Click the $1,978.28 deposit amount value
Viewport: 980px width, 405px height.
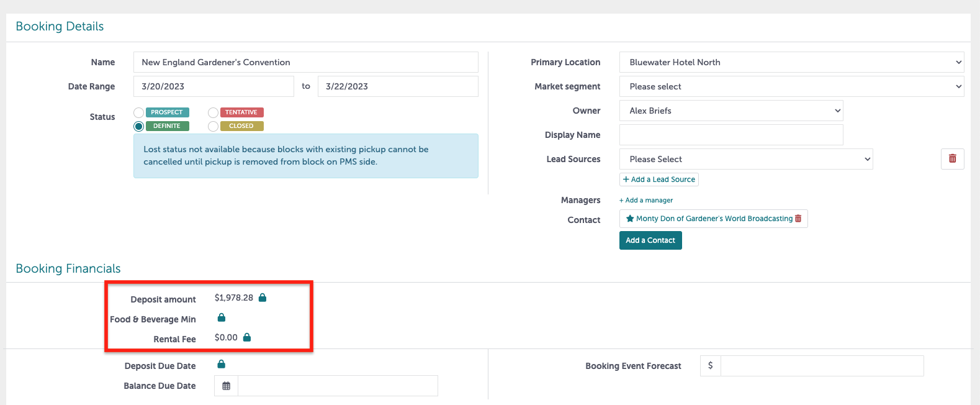234,298
